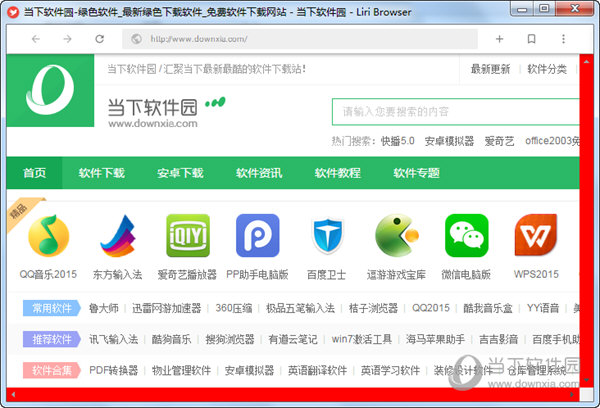Click the PP助手电脑版 icon

(257, 236)
